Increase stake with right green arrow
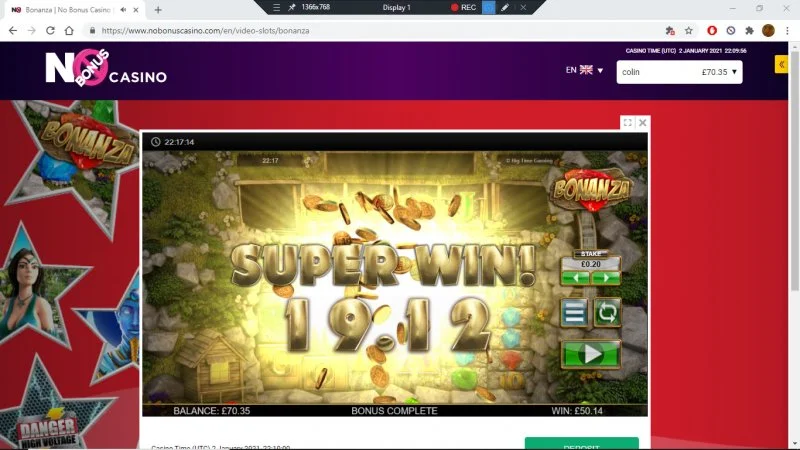 [606, 278]
